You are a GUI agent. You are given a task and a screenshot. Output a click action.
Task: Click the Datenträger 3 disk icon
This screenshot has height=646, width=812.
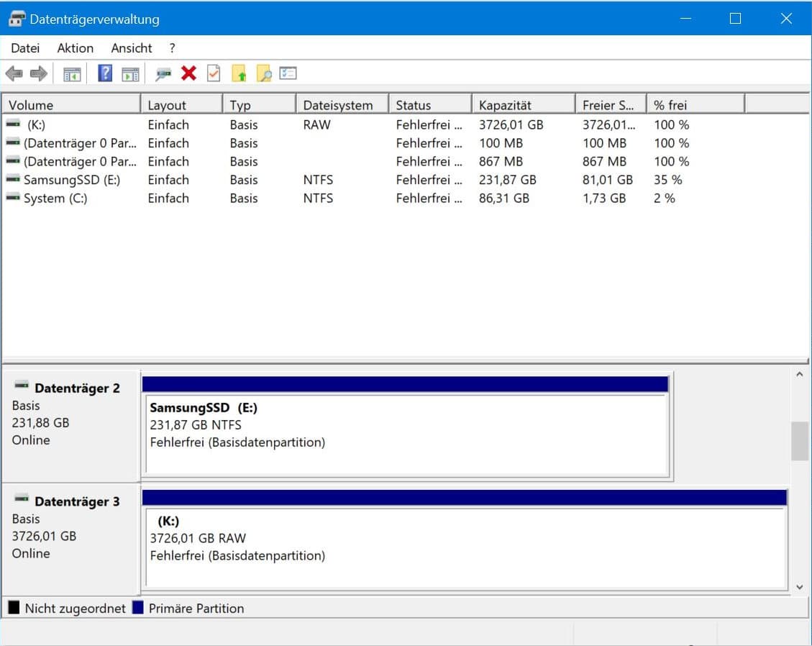coord(22,499)
